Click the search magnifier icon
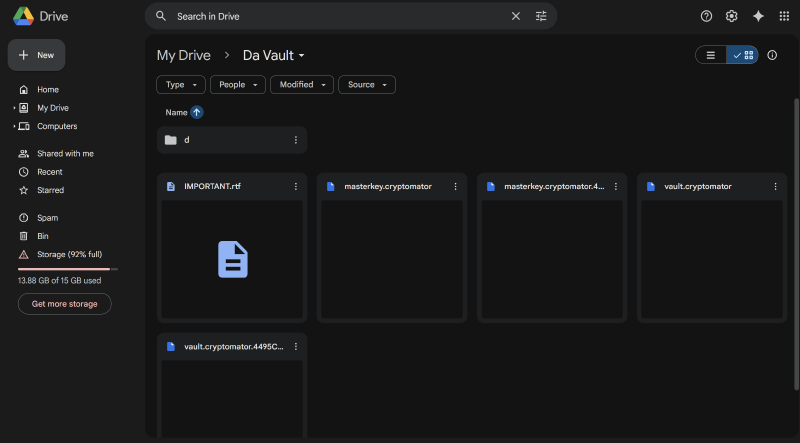 pos(161,16)
